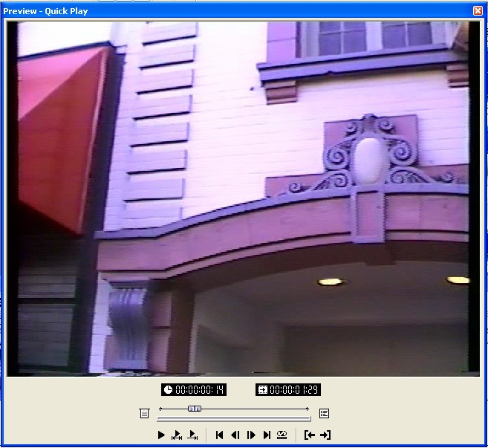Click the grey range bar below scrubber

pyautogui.click(x=234, y=419)
